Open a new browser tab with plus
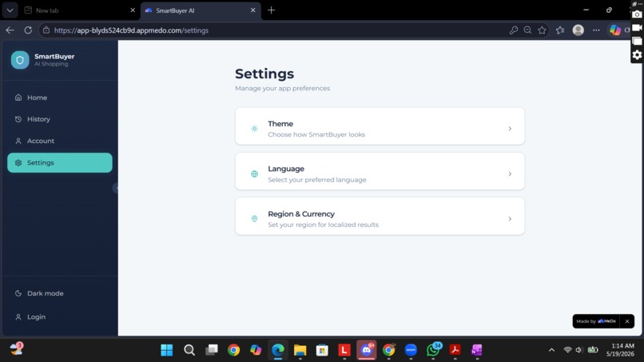 coord(271,10)
